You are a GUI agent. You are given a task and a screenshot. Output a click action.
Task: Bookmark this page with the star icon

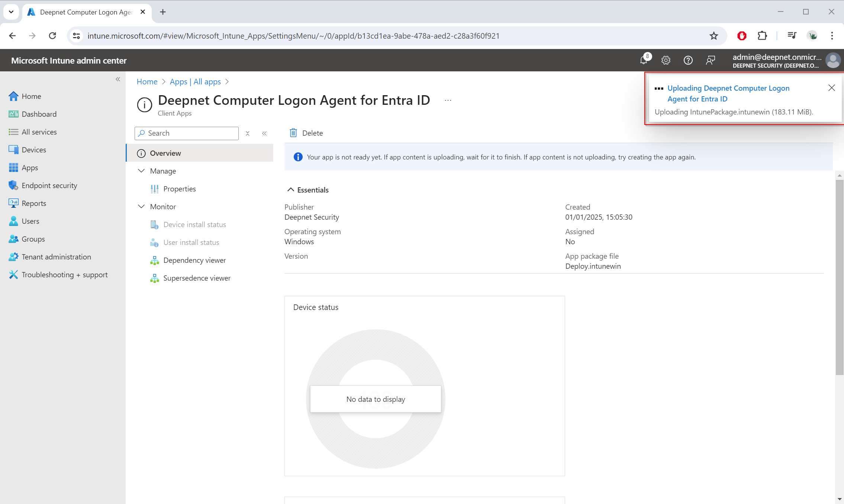tap(713, 36)
